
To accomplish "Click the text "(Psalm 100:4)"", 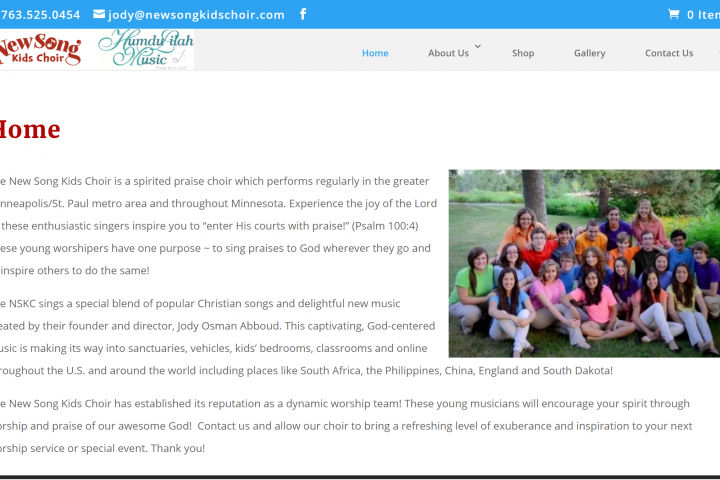I will click(x=385, y=226).
